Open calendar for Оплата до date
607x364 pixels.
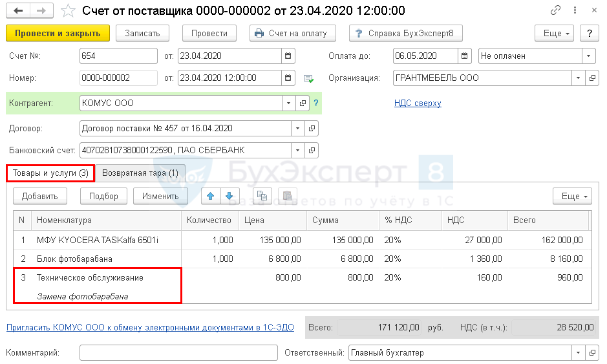[465, 56]
